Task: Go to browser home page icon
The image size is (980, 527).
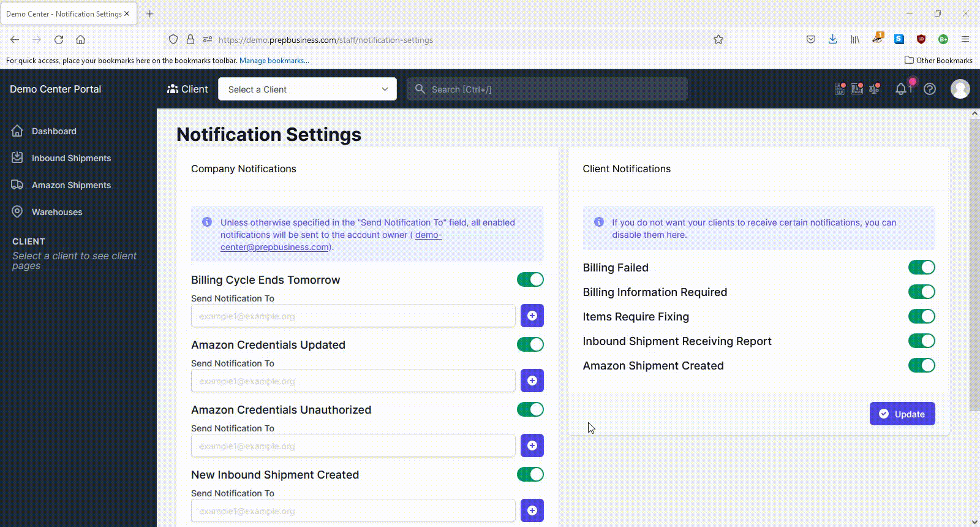Action: [80, 39]
